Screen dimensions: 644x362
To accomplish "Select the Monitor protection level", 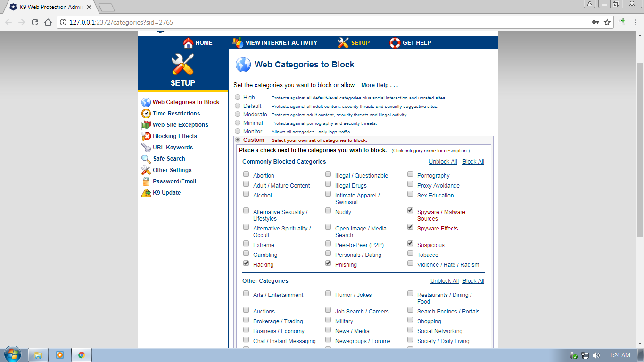I will tap(238, 131).
